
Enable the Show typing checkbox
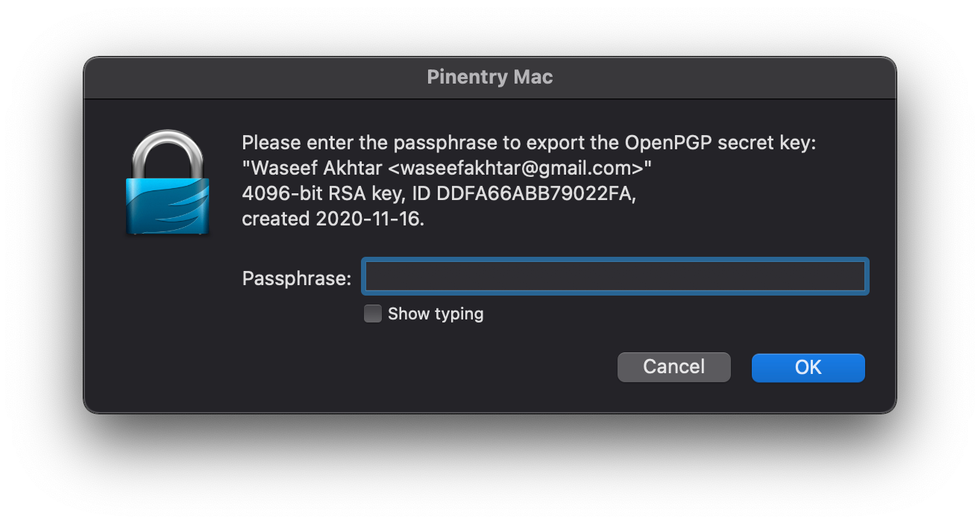click(372, 314)
